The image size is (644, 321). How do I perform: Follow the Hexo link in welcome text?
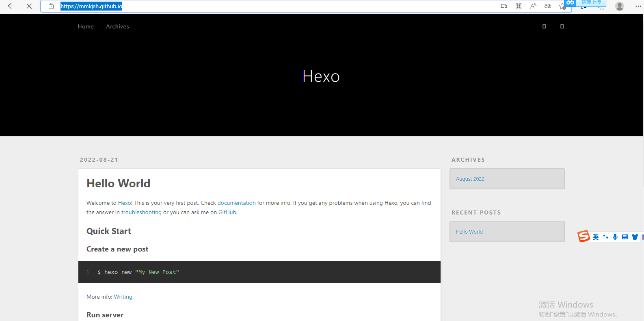pyautogui.click(x=124, y=203)
